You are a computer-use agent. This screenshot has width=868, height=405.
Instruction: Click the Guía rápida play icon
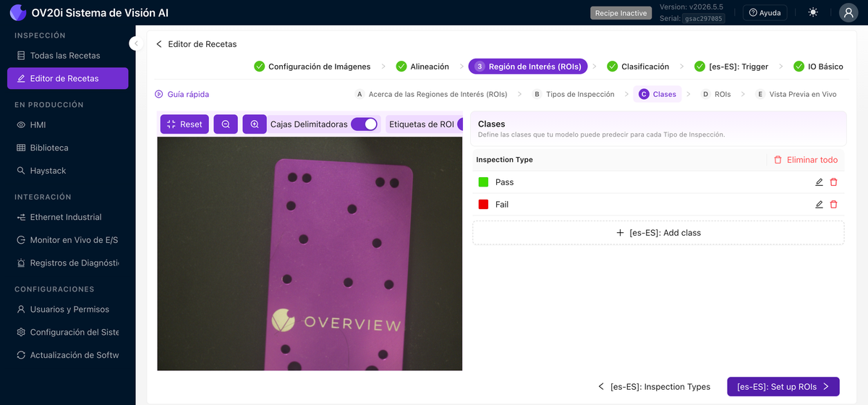(159, 94)
